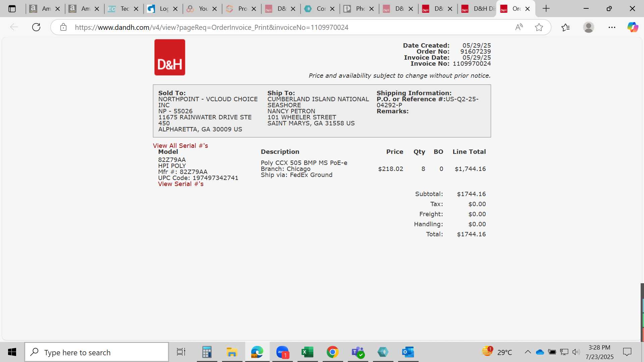Select unit price $218.02

point(391,169)
